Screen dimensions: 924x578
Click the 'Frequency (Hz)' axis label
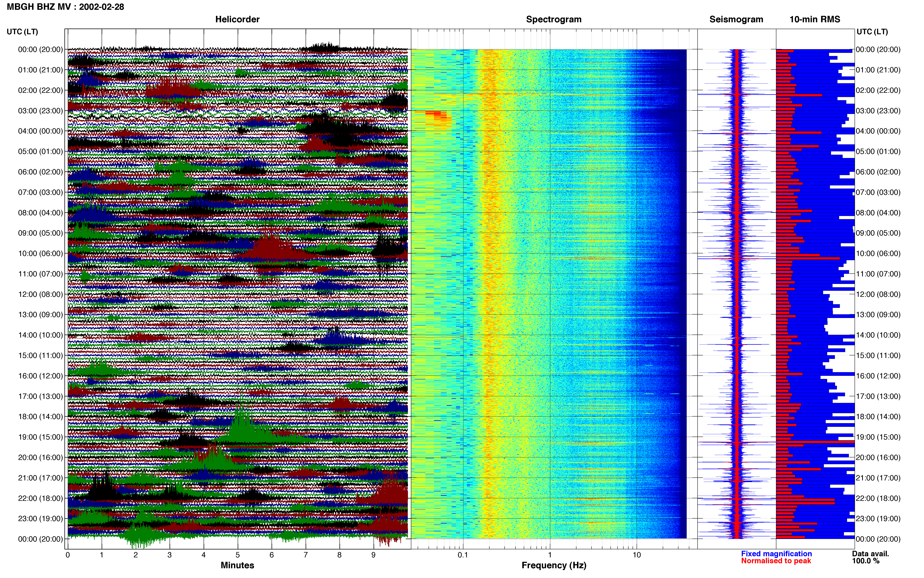(x=554, y=565)
